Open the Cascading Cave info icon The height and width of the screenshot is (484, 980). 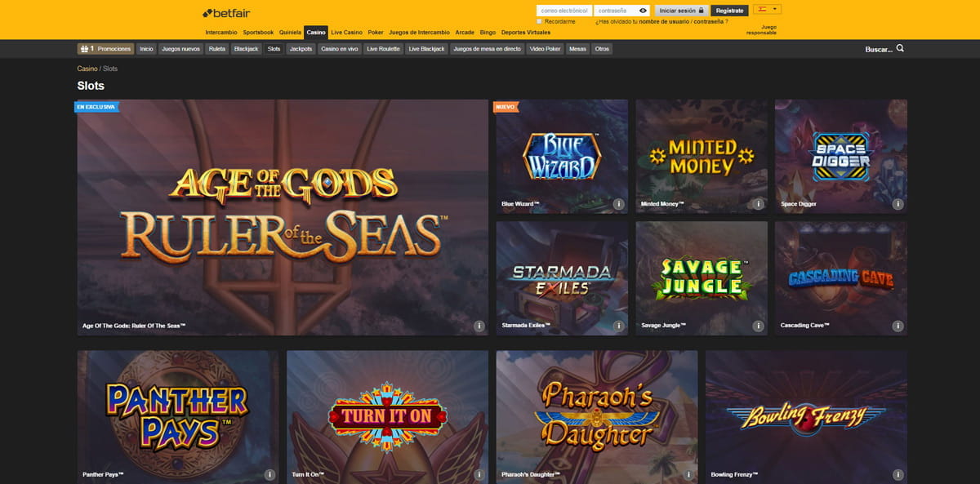coord(898,326)
